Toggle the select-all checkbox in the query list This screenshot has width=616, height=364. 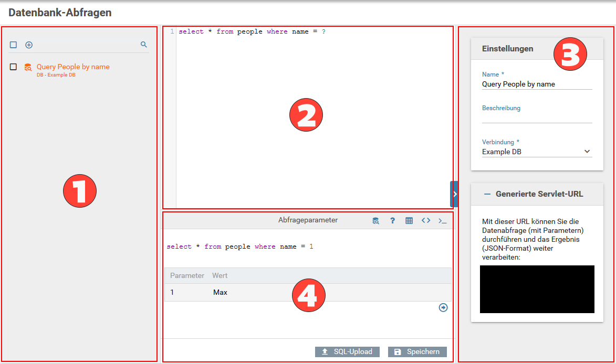pyautogui.click(x=14, y=45)
